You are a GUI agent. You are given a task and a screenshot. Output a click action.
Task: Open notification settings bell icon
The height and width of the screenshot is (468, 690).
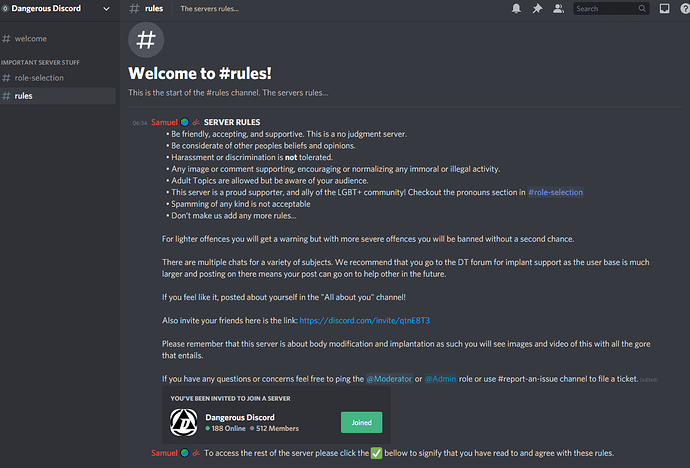point(516,8)
